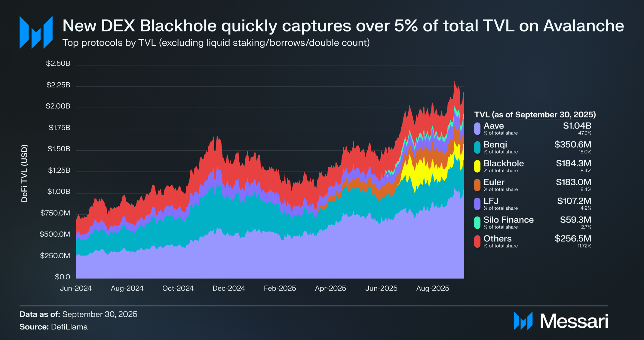
Task: Click the Silo Finance legend swatch
Action: (477, 223)
